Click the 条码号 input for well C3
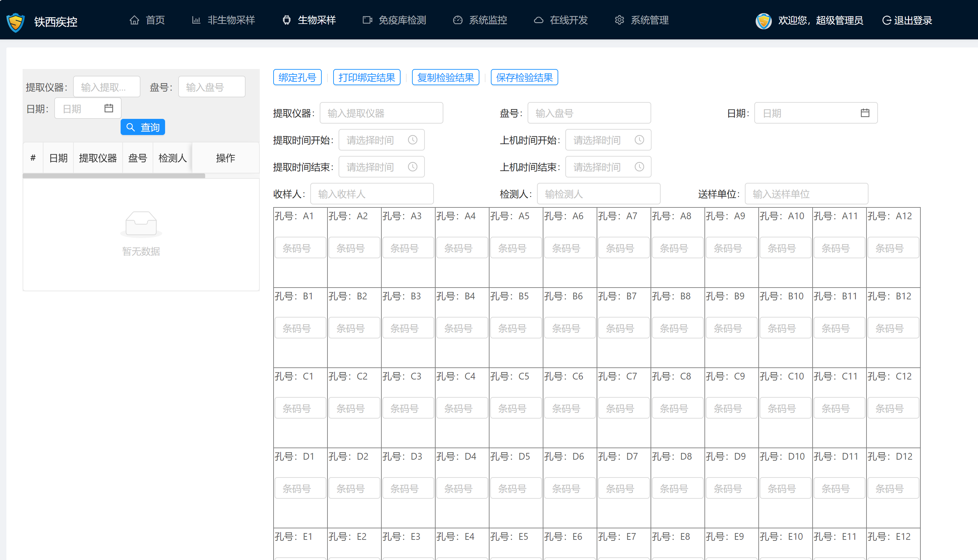The height and width of the screenshot is (560, 978). (x=408, y=408)
